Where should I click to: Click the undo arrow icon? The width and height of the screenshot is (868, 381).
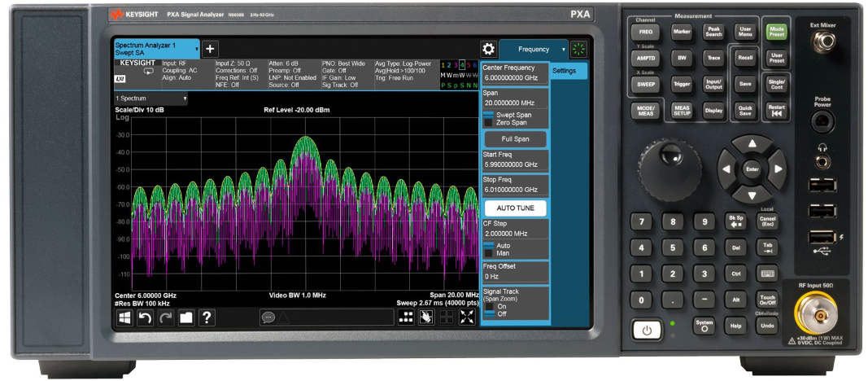145,317
